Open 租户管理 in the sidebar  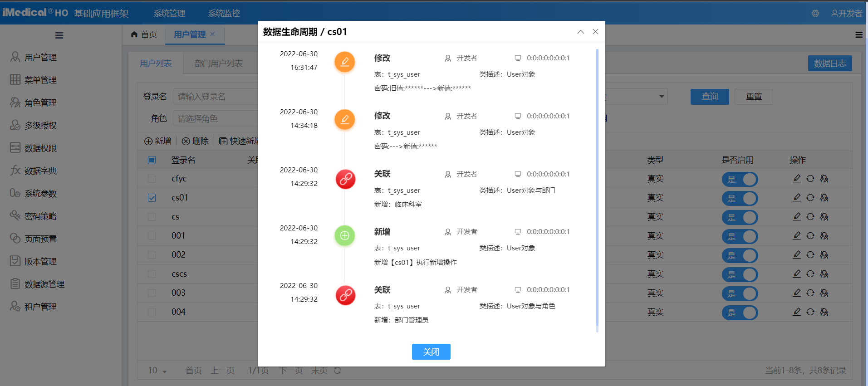tap(34, 307)
